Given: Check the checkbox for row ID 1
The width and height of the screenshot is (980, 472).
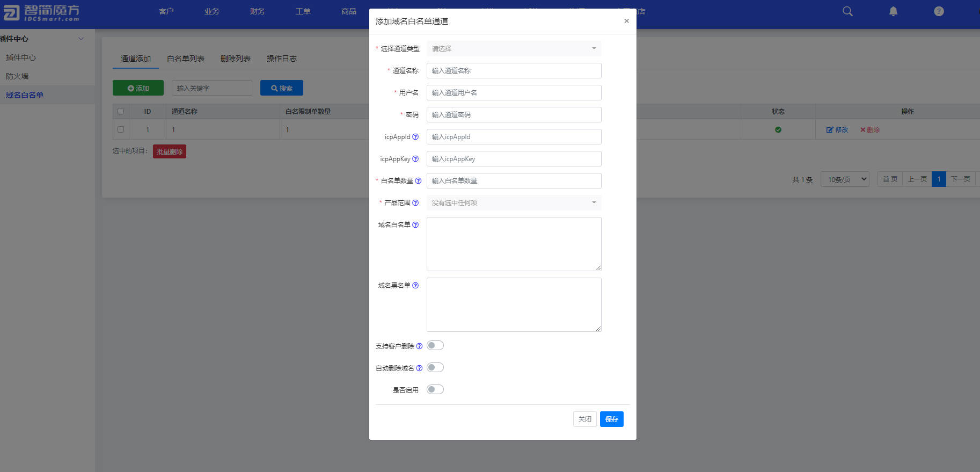Looking at the screenshot, I should pyautogui.click(x=121, y=129).
